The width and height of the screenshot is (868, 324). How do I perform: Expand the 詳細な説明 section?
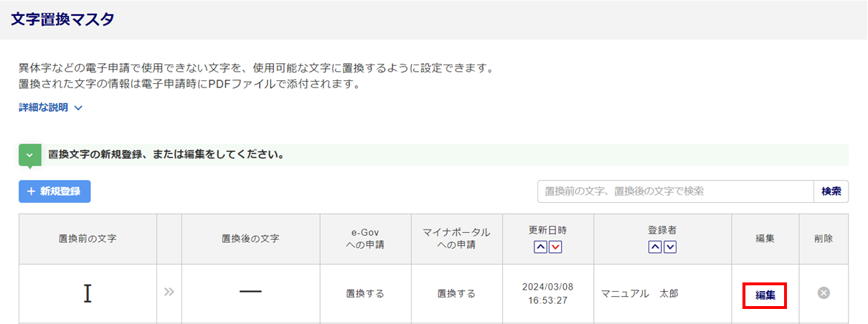coord(51,108)
